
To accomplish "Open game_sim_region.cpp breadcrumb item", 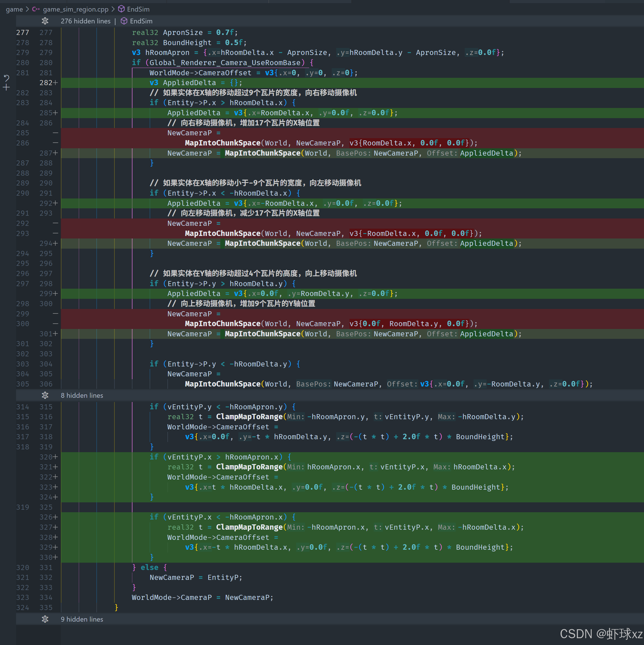I will click(x=76, y=9).
